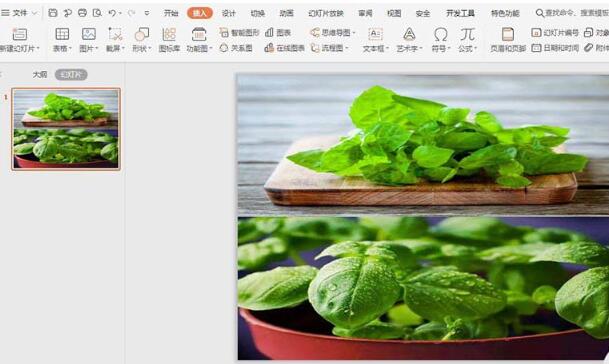Switch to the 设计 tab
Image resolution: width=609 pixels, height=364 pixels.
pyautogui.click(x=228, y=13)
